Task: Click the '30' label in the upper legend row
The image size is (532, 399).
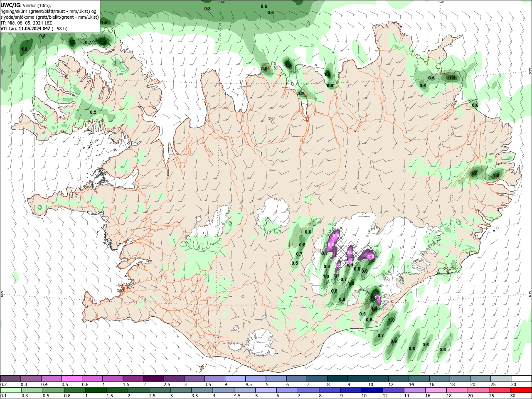Action: pos(514,384)
